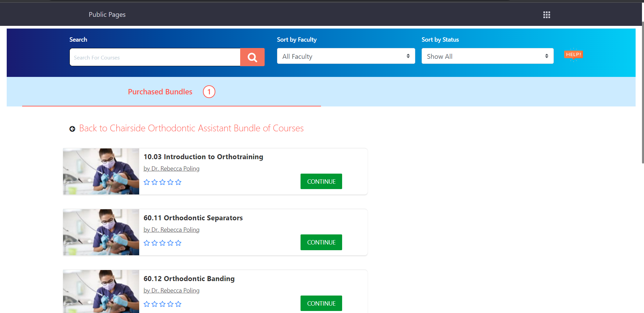
Task: Rate Orthodontic Separators one star
Action: click(147, 243)
